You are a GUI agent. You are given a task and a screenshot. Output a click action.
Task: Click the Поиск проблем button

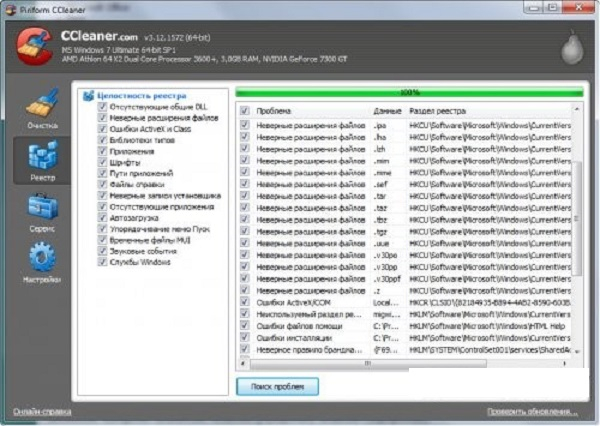coord(277,387)
